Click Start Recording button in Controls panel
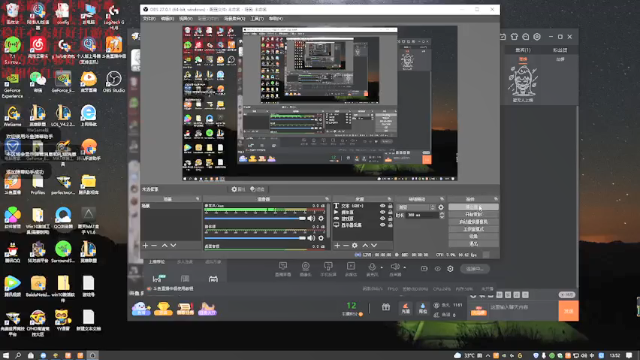Viewport: 640px width, 360px height. [x=473, y=214]
